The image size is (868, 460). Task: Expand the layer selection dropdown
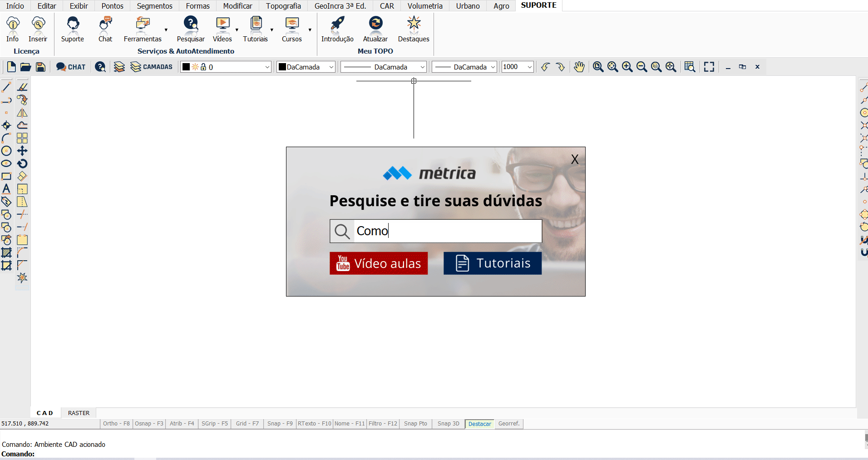coord(267,67)
